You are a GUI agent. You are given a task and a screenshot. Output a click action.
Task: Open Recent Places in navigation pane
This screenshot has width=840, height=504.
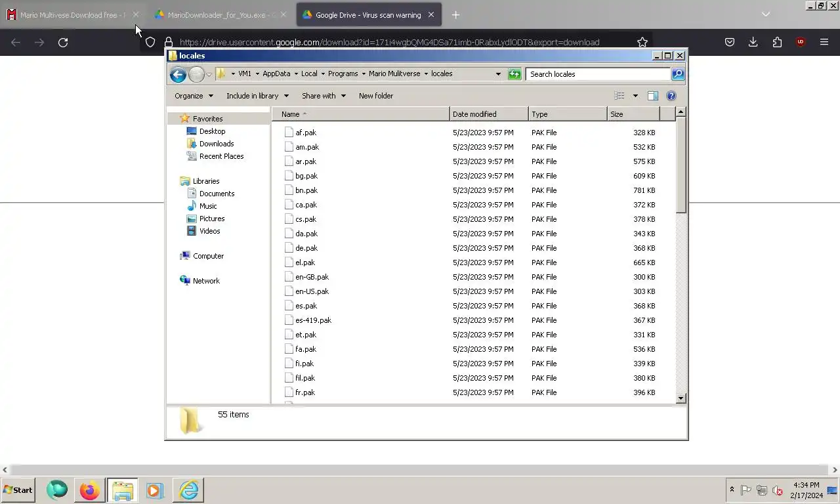(221, 156)
